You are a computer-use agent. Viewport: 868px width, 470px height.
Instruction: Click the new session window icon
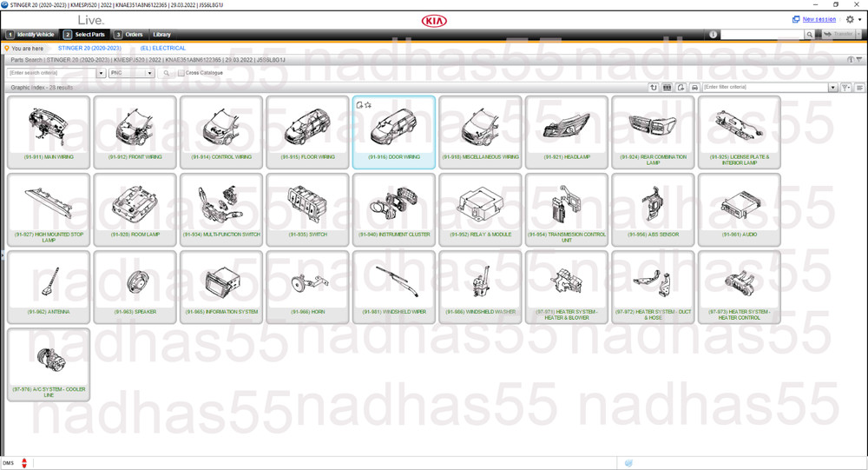click(x=796, y=19)
